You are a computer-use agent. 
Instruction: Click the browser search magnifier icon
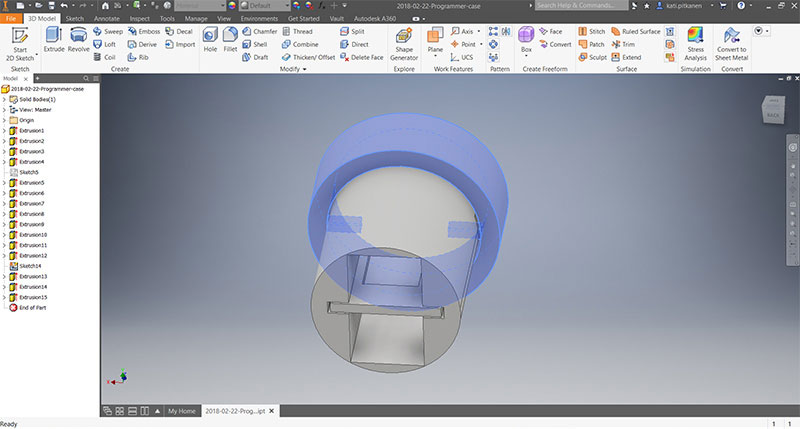(86, 79)
